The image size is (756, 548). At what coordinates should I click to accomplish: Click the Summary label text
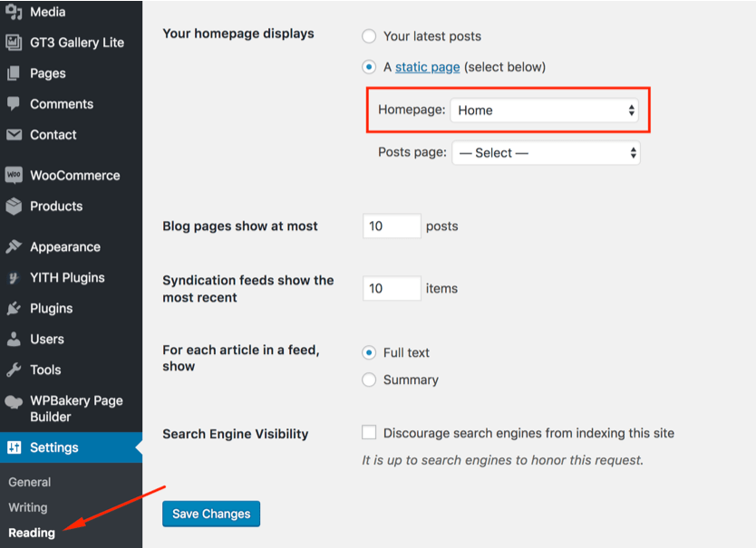tap(411, 380)
